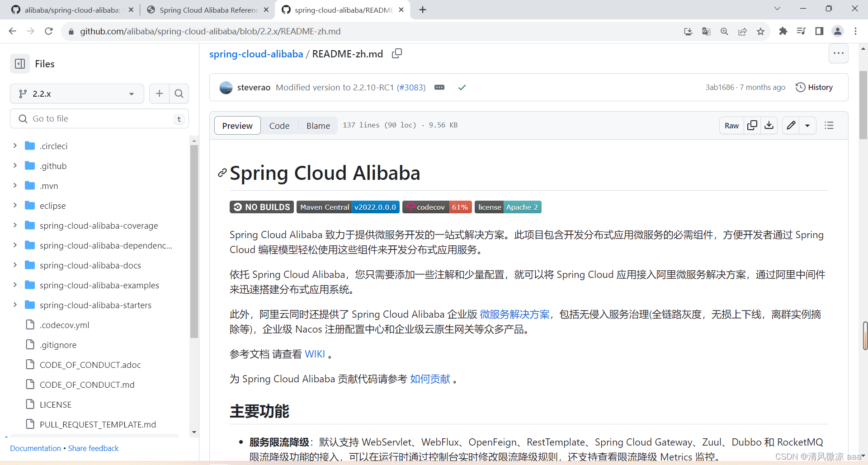Image resolution: width=868 pixels, height=465 pixels.
Task: Click the Raw button
Action: pos(731,125)
